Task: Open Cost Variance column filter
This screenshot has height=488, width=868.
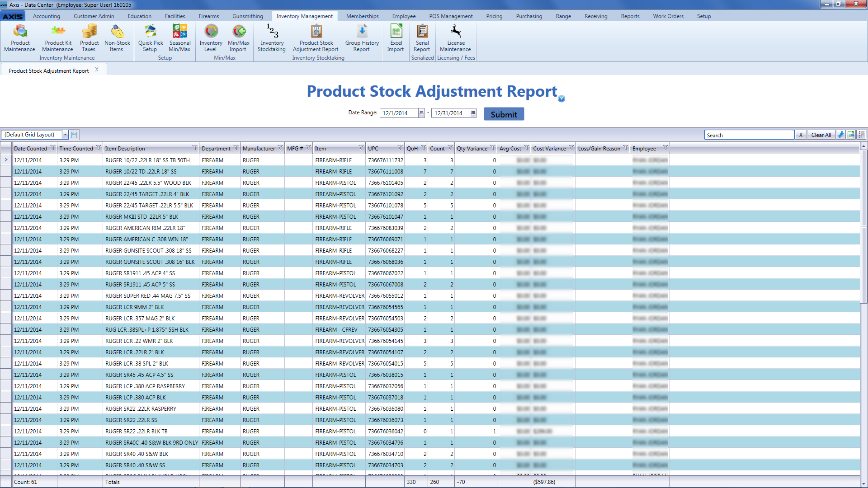Action: click(571, 148)
